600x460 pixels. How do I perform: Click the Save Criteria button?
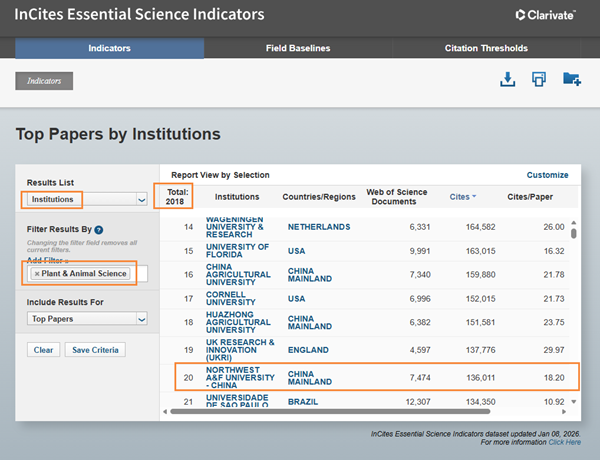click(96, 350)
